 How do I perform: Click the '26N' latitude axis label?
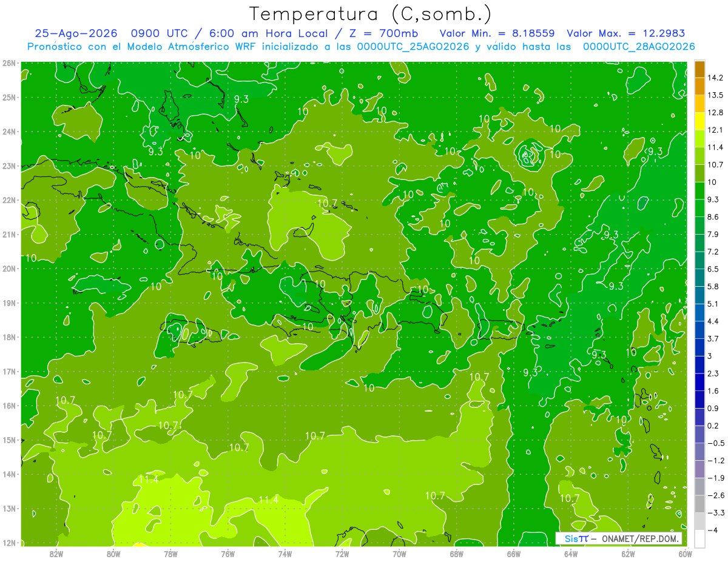point(10,63)
